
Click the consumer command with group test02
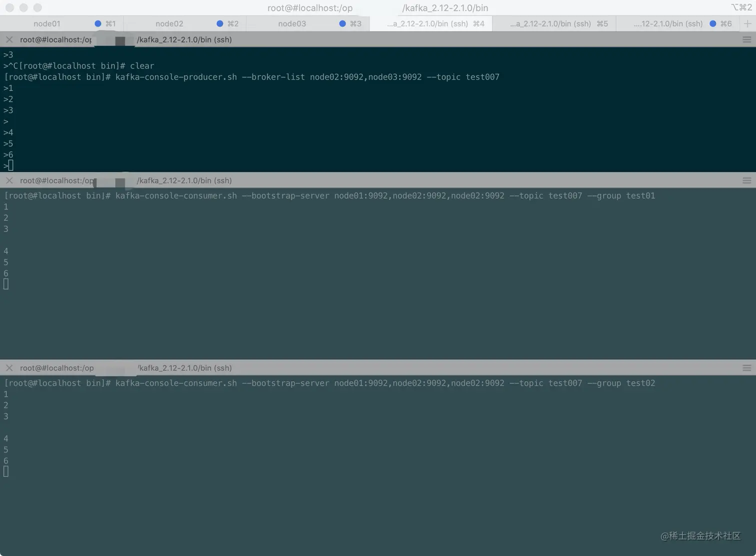[329, 383]
